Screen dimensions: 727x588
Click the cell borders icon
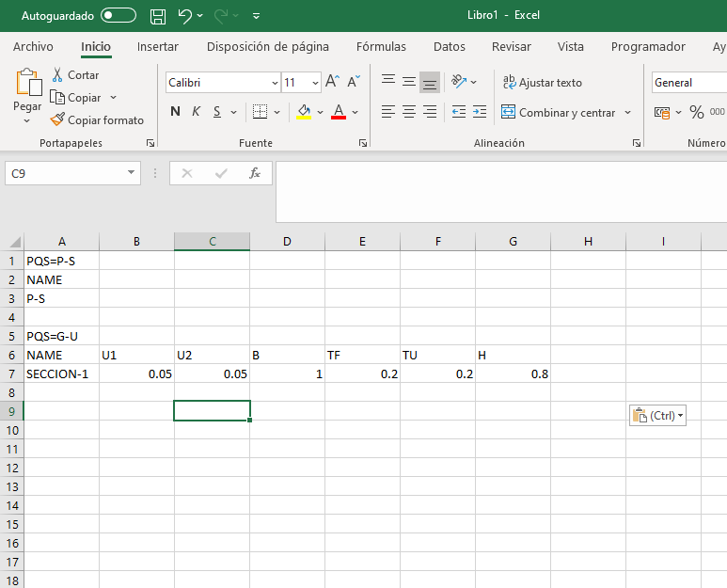(260, 112)
